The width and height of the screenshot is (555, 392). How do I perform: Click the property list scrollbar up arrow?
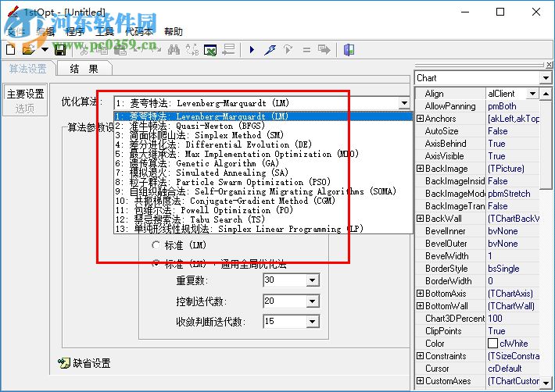546,94
